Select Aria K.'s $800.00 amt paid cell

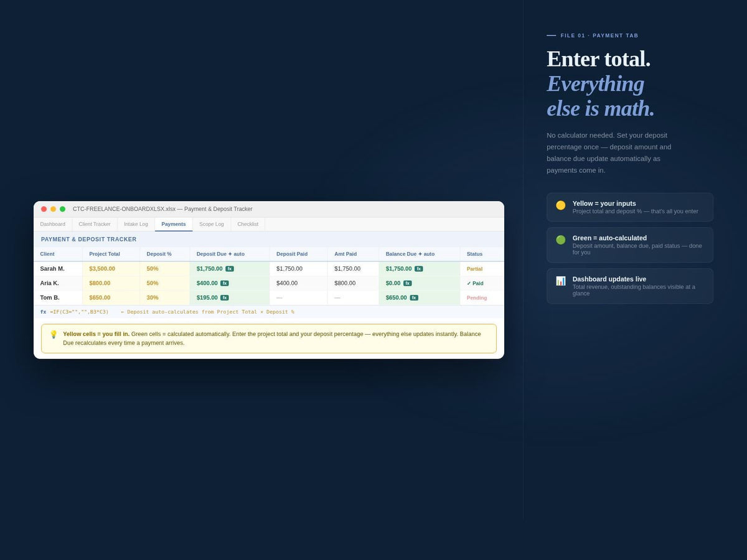point(353,283)
